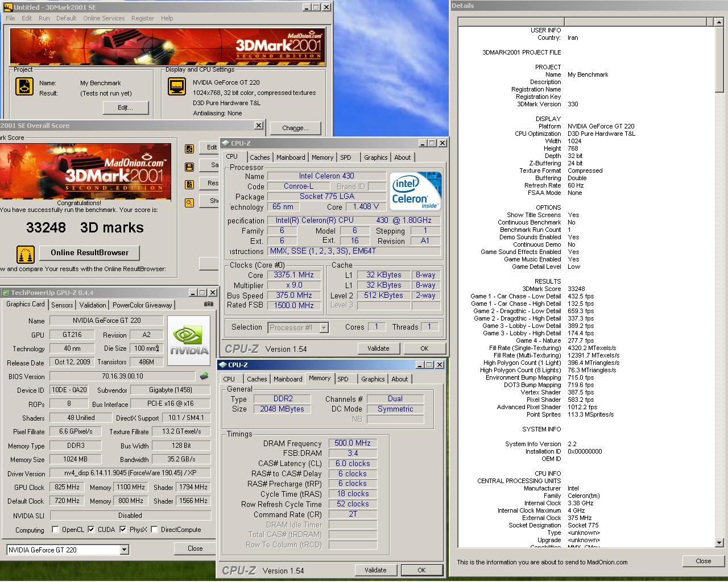Select the Graphics Card tab in GPU-Z

point(25,304)
